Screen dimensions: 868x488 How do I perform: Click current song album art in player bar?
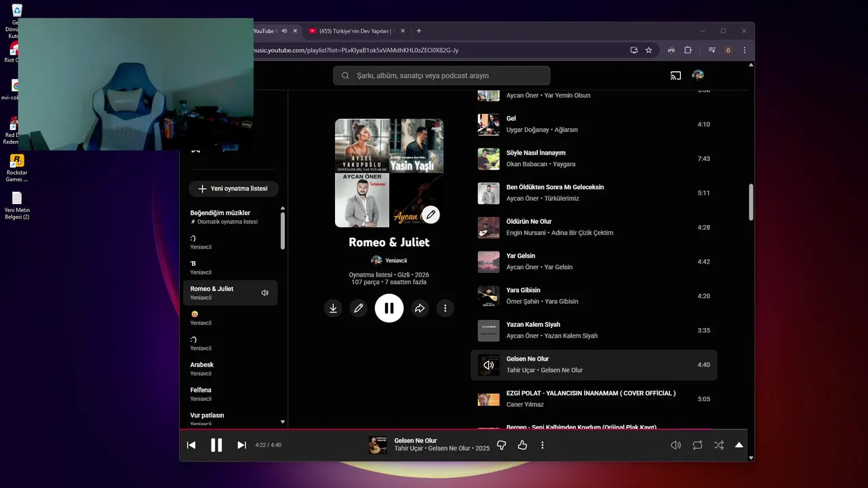[x=378, y=445]
